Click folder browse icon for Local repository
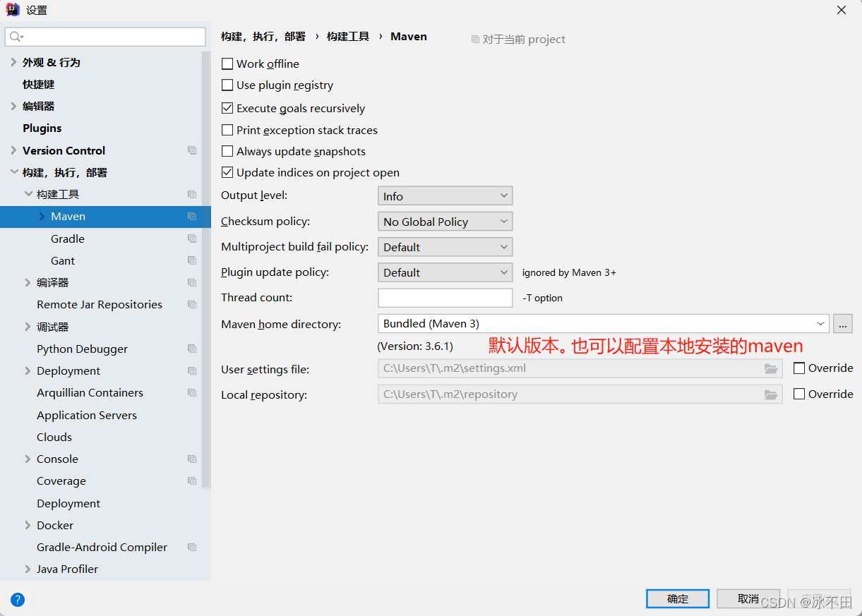The height and width of the screenshot is (616, 862). (771, 394)
